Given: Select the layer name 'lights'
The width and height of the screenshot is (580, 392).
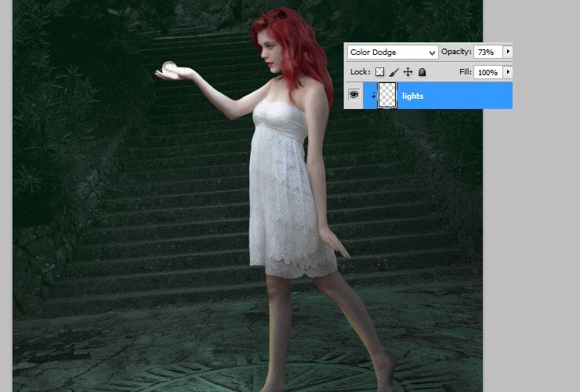Looking at the screenshot, I should tap(413, 96).
